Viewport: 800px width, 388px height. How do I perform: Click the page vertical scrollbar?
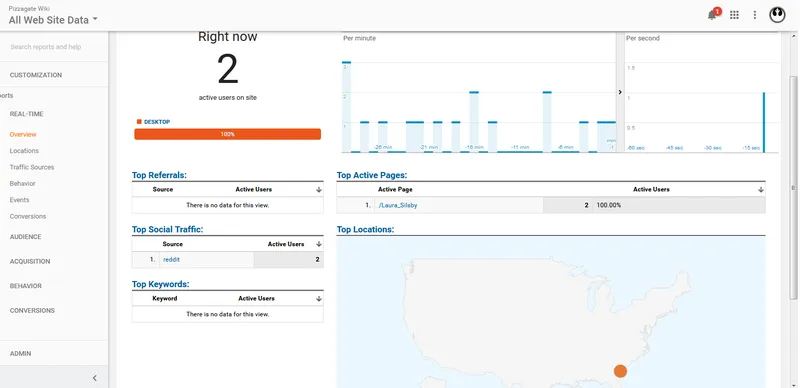[793, 187]
